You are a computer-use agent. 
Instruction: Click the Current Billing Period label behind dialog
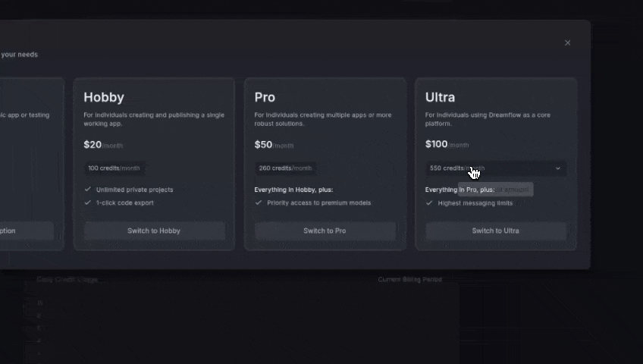point(409,280)
